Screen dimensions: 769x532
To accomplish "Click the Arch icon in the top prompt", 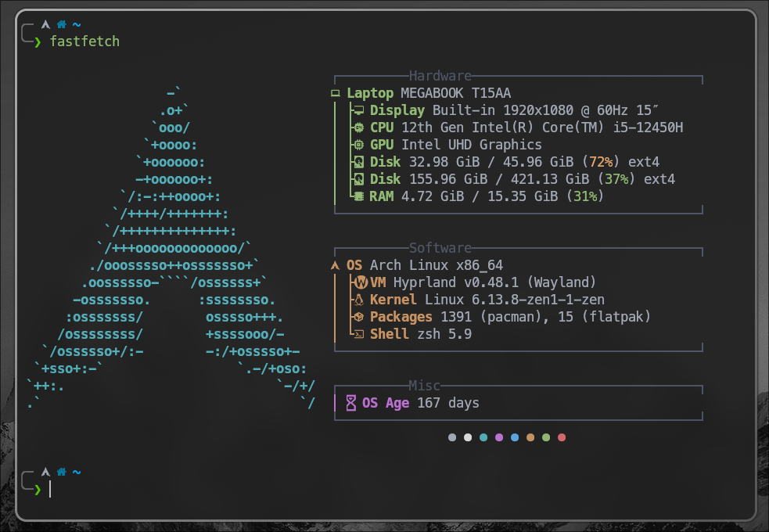I will point(45,24).
